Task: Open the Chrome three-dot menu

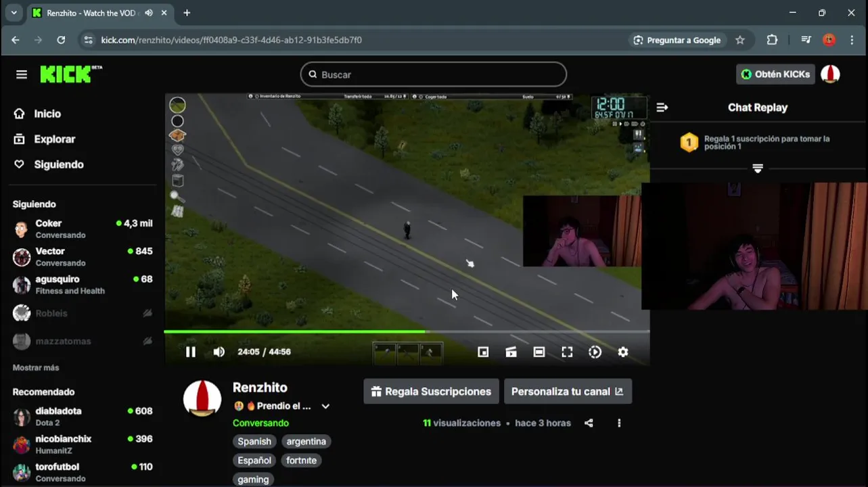Action: point(852,40)
